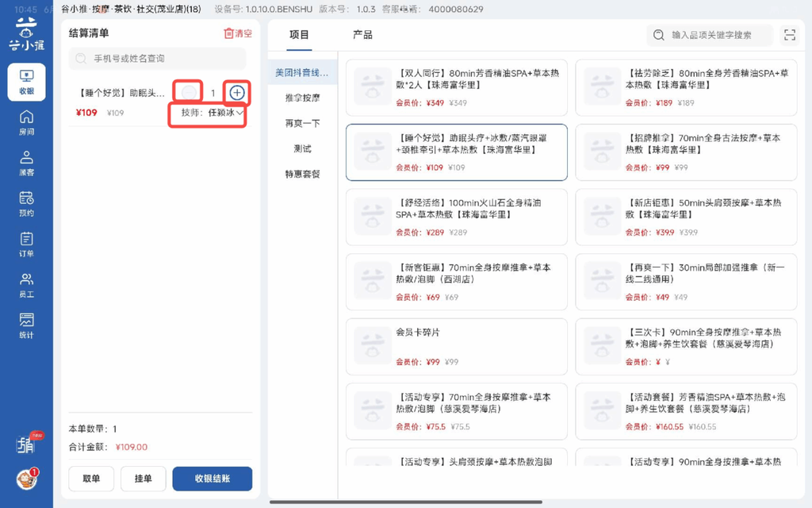Click the plus icon to increase quantity
This screenshot has height=508, width=812.
coord(237,93)
